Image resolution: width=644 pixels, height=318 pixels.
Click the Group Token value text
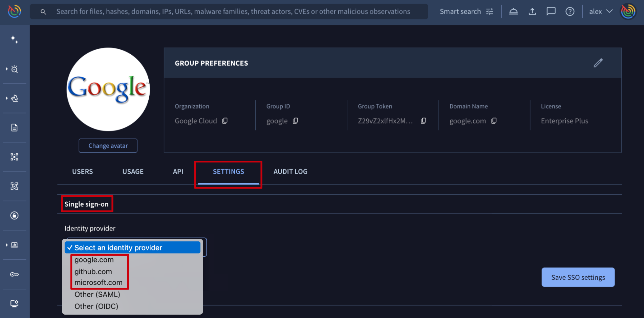[x=385, y=121]
